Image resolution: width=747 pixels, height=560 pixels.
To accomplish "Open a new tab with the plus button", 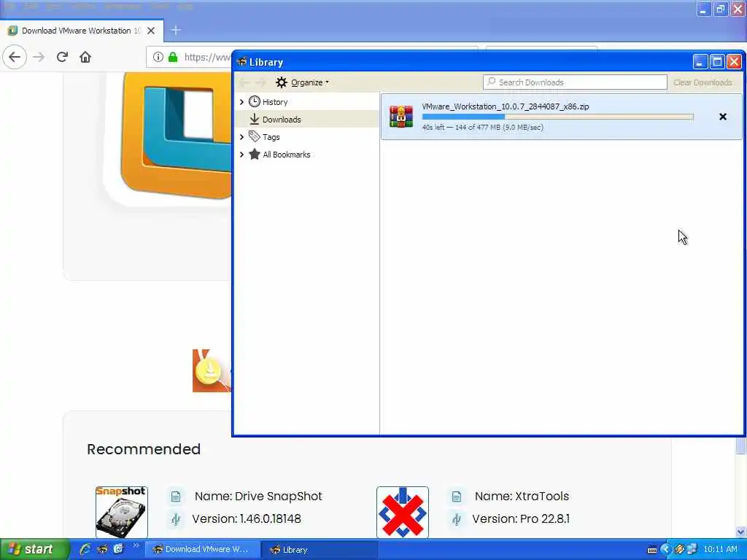I will click(176, 31).
